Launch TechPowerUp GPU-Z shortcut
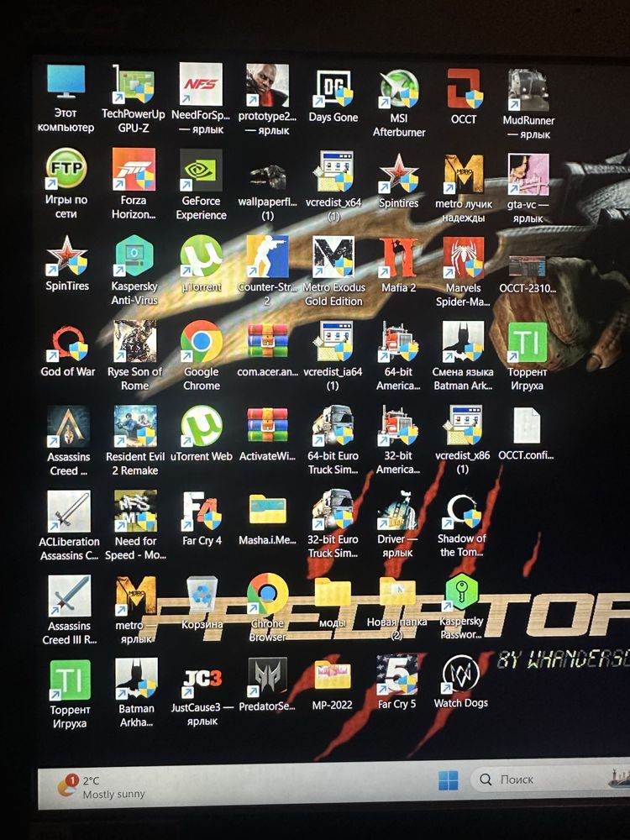 coord(134,83)
